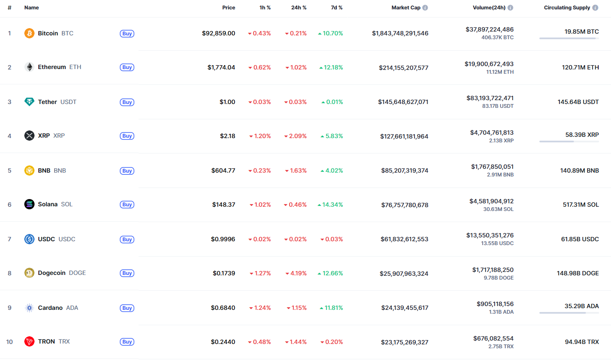Click the Volume(24h) info icon
The width and height of the screenshot is (611, 364).
click(510, 8)
